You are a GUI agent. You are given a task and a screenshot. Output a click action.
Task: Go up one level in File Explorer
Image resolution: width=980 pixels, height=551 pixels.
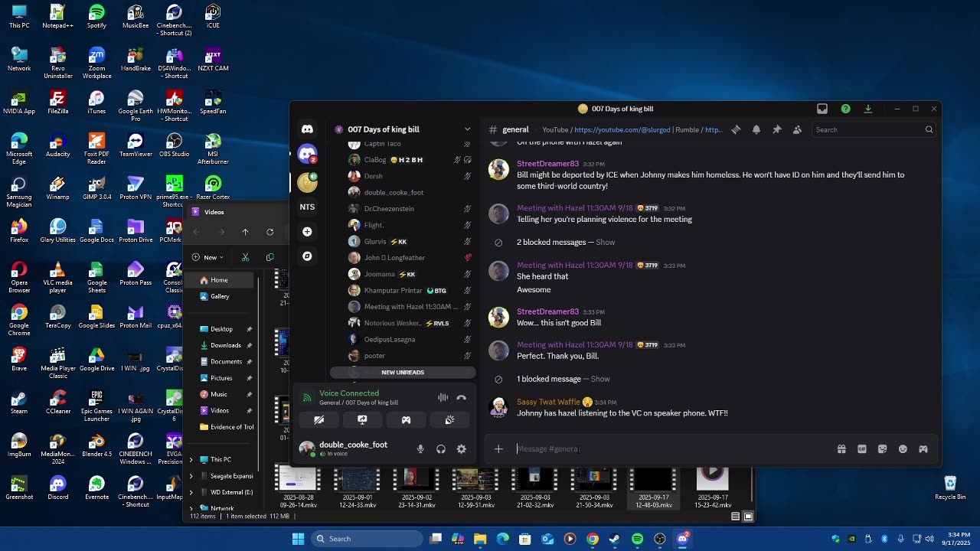pyautogui.click(x=245, y=232)
